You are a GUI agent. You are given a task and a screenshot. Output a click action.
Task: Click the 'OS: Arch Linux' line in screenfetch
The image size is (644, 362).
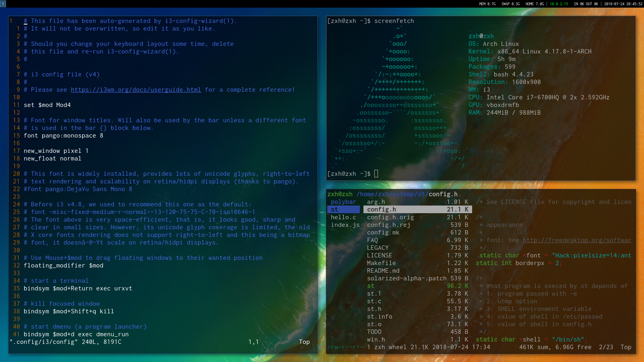(x=494, y=44)
